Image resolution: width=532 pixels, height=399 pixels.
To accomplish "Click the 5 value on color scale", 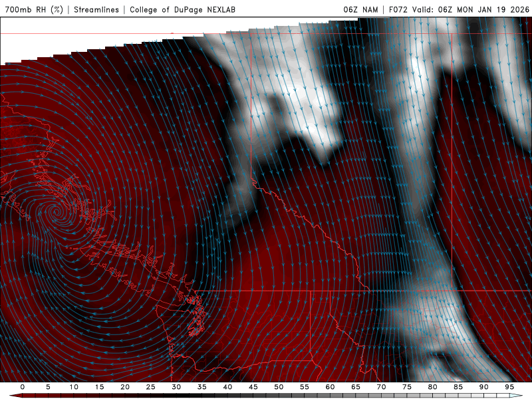I will click(48, 387).
